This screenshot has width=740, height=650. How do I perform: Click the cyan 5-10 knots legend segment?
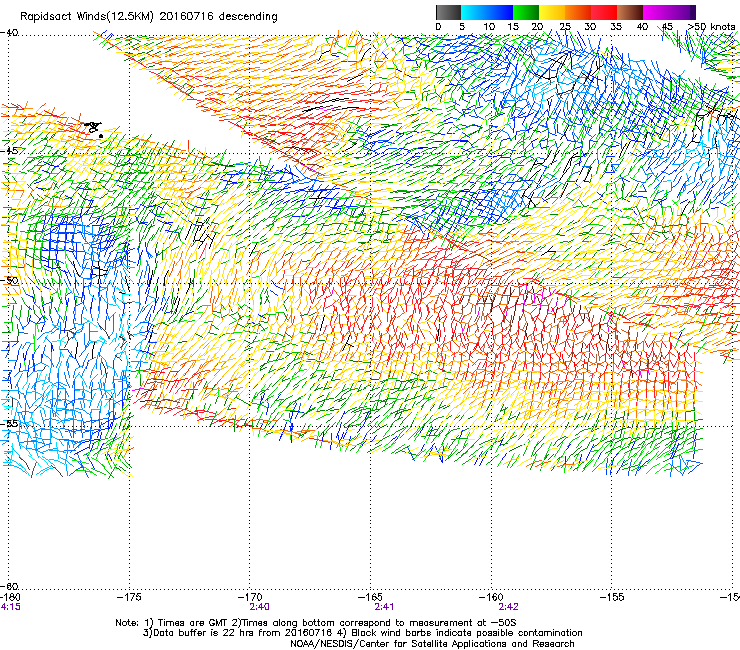474,12
